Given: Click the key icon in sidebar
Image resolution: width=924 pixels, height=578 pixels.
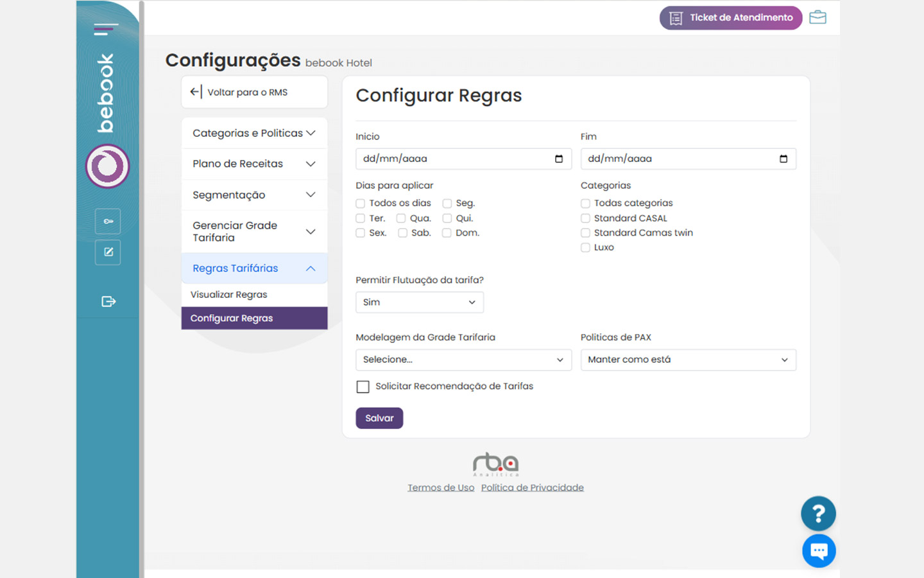Looking at the screenshot, I should (108, 222).
